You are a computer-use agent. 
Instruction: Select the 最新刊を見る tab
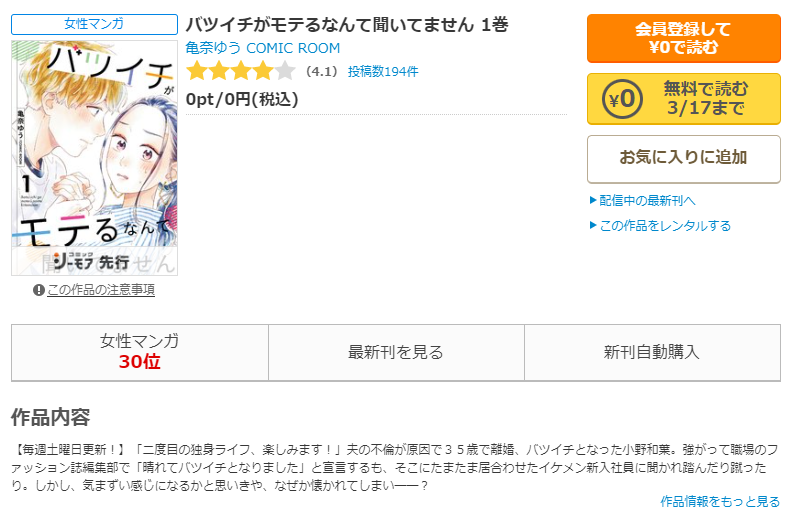(x=396, y=352)
